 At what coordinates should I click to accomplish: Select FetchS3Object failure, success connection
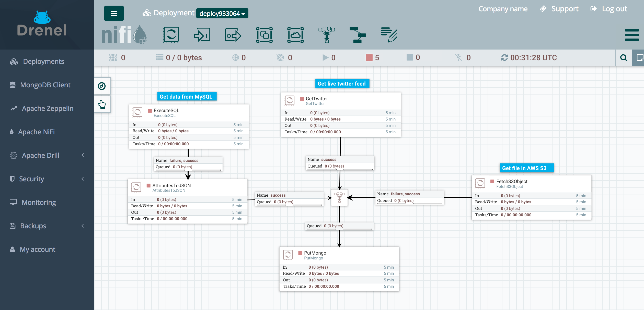[410, 197]
